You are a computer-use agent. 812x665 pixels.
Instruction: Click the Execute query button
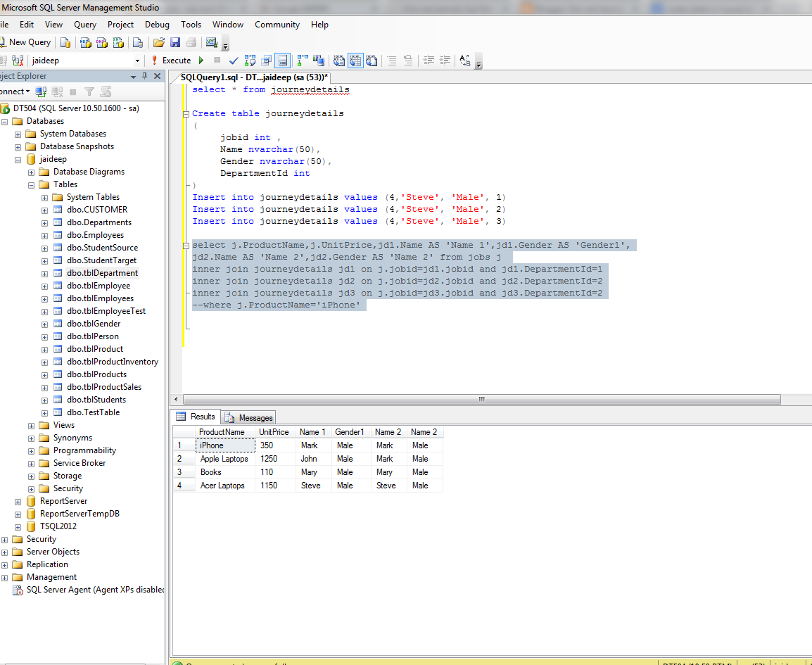[171, 61]
